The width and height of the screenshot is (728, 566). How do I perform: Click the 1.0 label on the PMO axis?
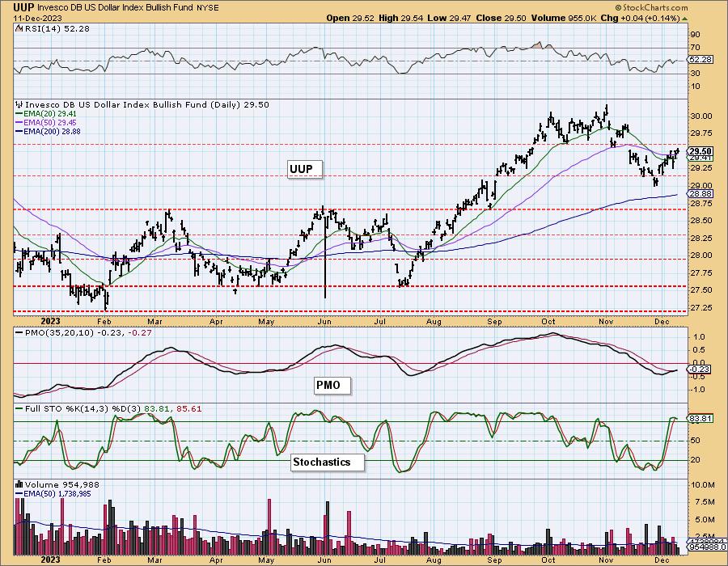[699, 337]
